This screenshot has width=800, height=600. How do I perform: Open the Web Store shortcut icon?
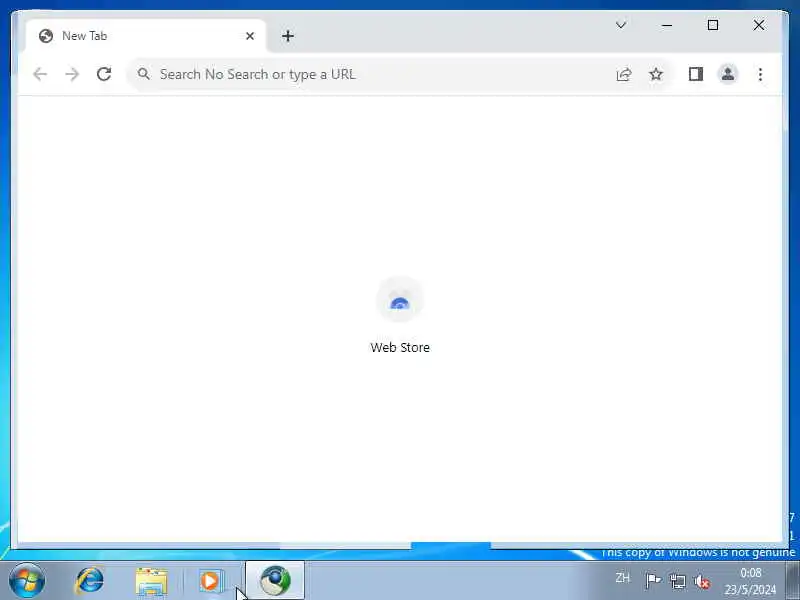click(x=400, y=300)
